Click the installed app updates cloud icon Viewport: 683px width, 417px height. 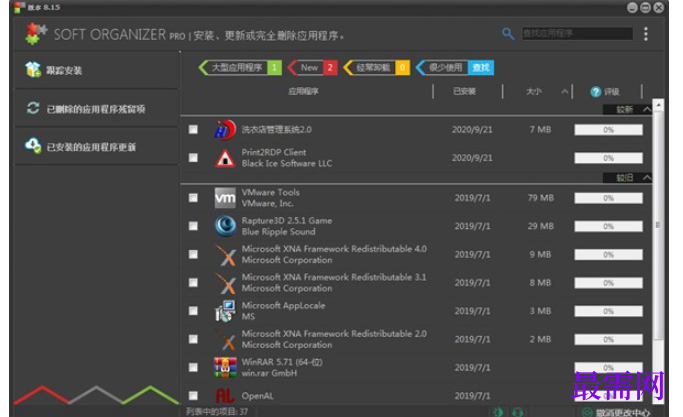point(33,146)
